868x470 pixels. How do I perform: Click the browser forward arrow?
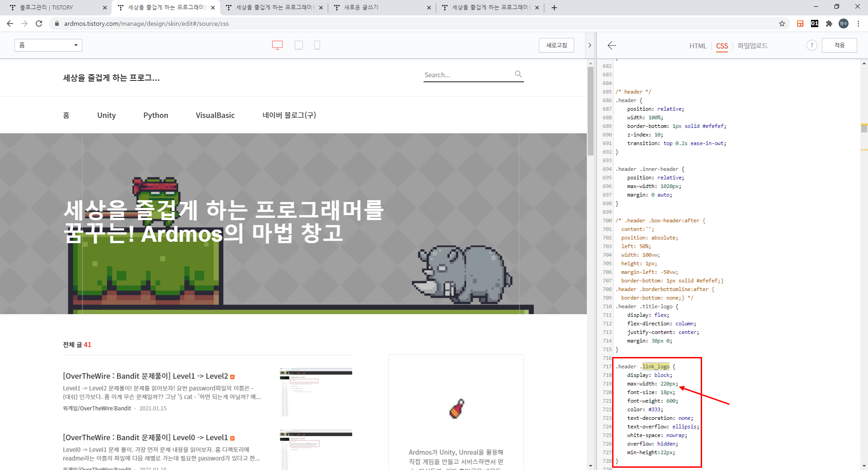(24, 23)
